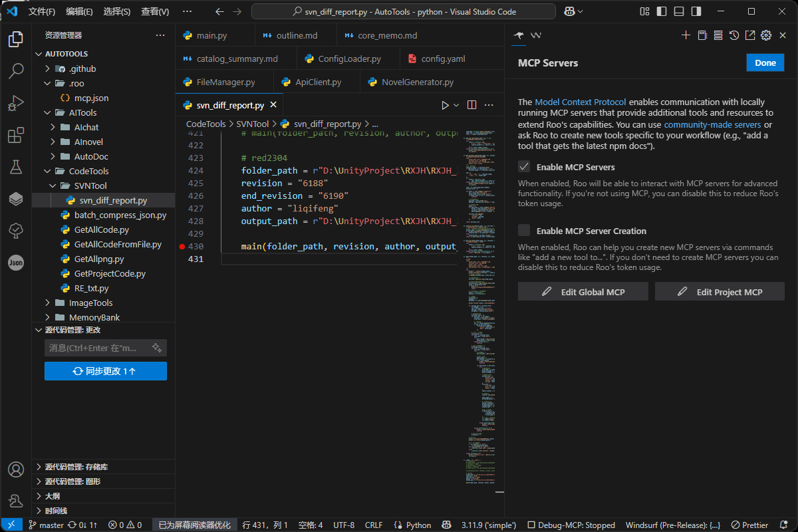Disable the Enable MCP Servers checkbox
798x532 pixels.
click(x=524, y=167)
